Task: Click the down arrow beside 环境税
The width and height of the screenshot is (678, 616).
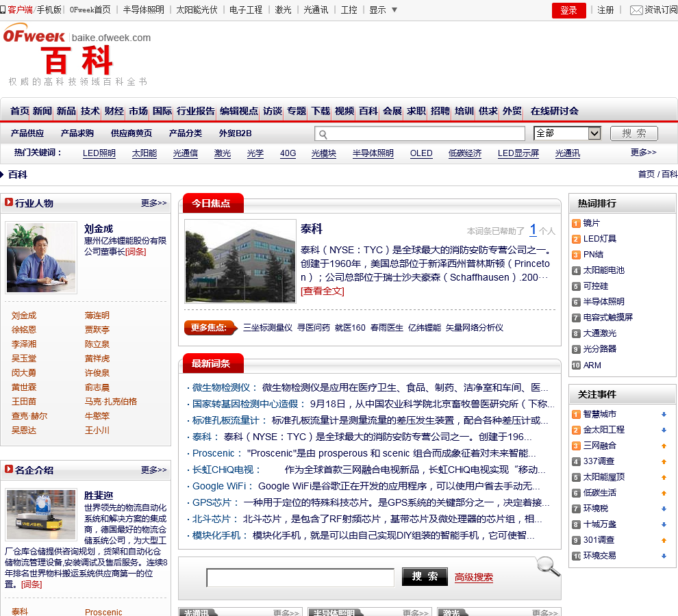Action: point(664,509)
